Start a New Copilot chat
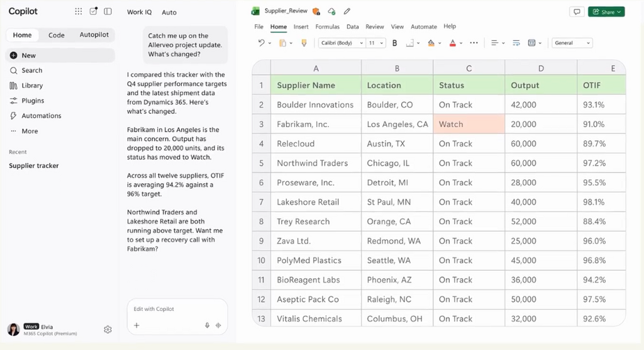This screenshot has width=644, height=350. (x=60, y=55)
